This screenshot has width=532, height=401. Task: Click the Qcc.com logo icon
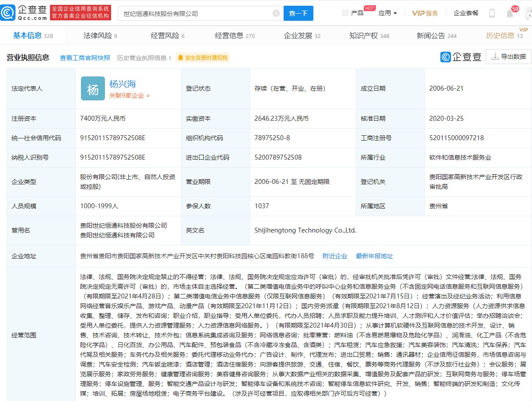click(x=8, y=13)
